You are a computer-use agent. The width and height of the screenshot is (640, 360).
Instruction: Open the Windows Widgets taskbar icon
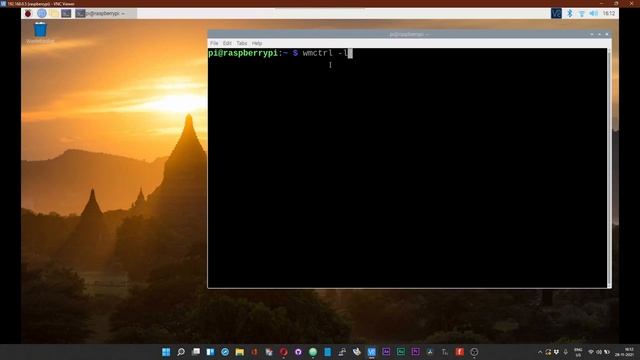click(x=210, y=352)
